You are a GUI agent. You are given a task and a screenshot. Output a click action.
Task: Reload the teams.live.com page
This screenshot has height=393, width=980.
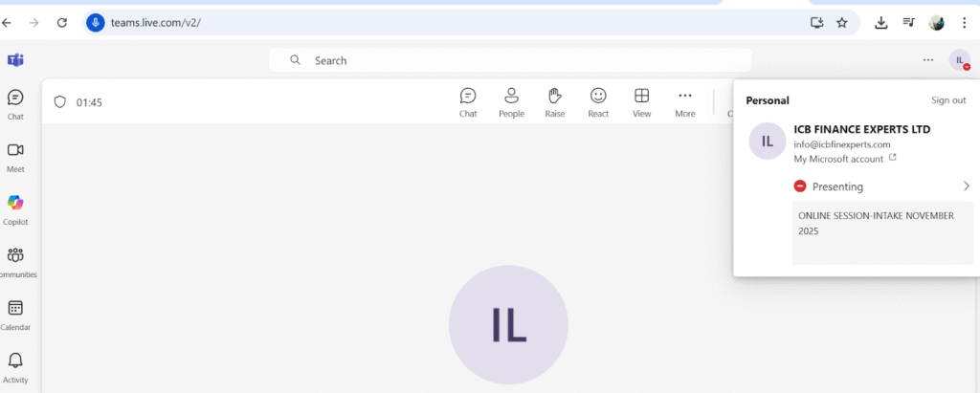[62, 23]
